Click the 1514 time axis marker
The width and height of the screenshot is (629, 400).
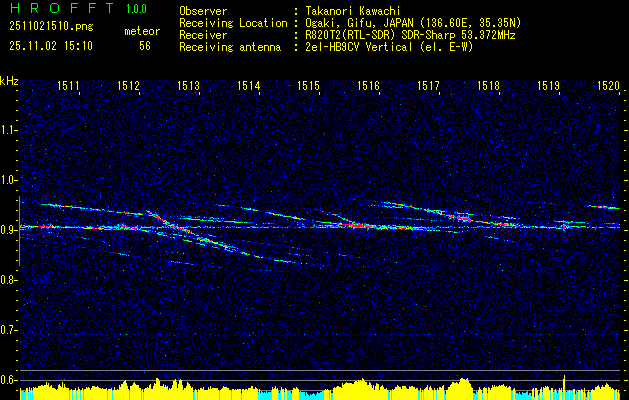249,85
